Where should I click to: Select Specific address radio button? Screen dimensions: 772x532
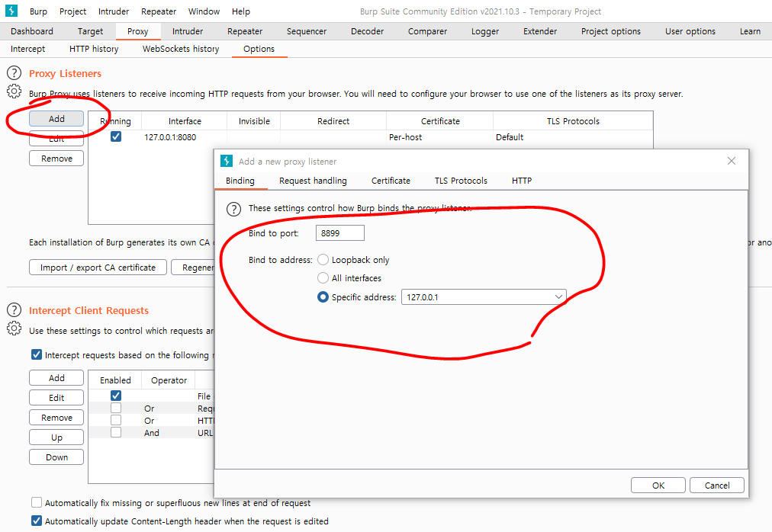(x=323, y=296)
